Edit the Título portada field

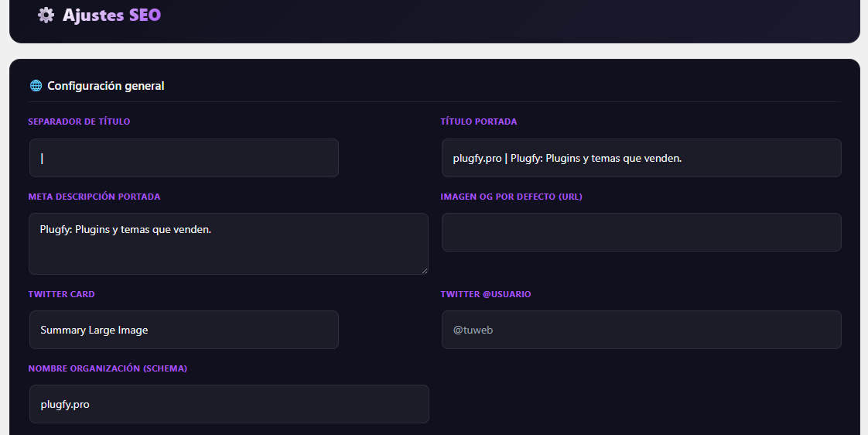[641, 158]
